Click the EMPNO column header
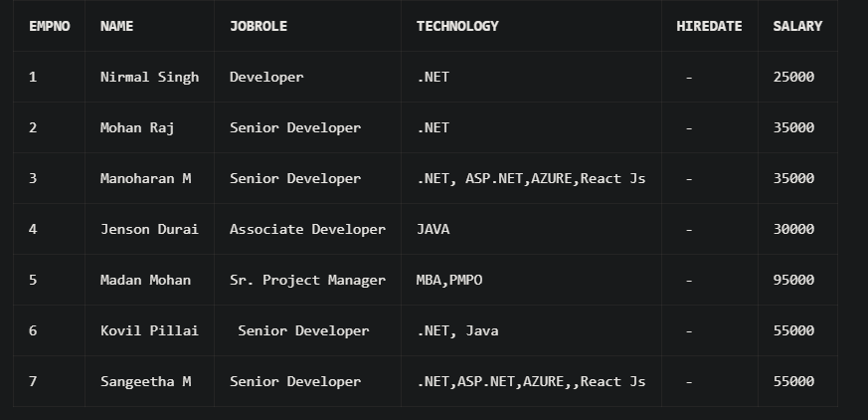Screen dimensions: 868x420 (x=50, y=26)
